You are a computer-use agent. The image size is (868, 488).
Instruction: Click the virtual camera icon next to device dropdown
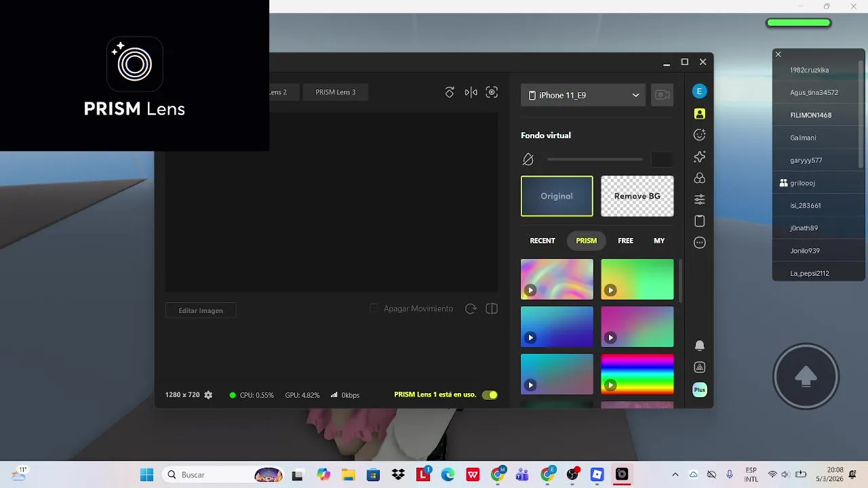click(x=662, y=95)
